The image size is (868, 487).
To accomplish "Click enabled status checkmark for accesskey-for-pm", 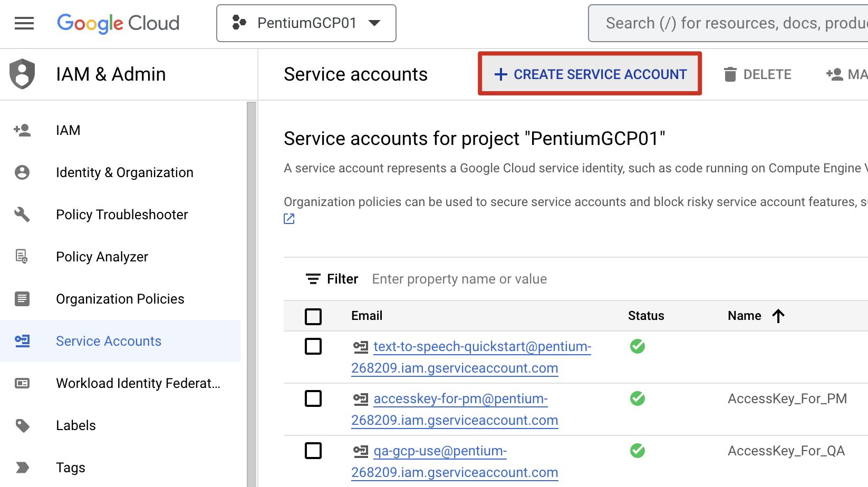I will click(638, 398).
